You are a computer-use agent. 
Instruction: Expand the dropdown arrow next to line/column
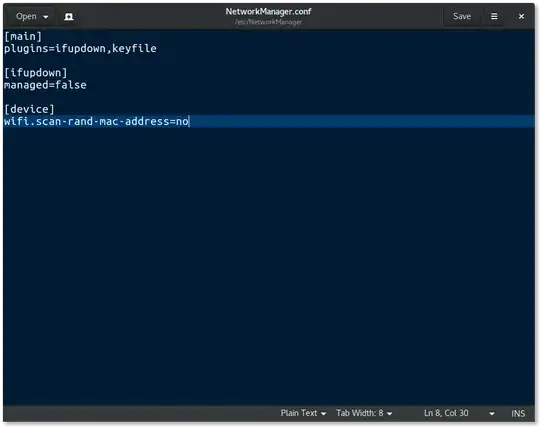[x=492, y=413]
